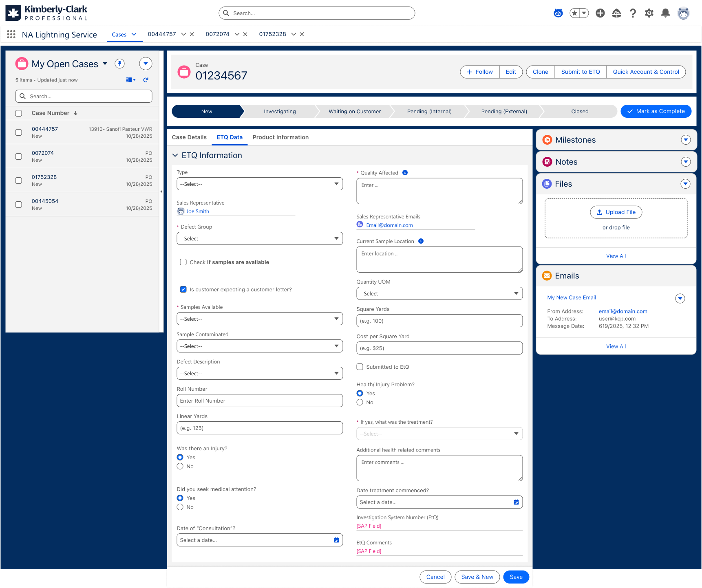Check the case row for 00444757
This screenshot has height=588, width=702.
[19, 132]
